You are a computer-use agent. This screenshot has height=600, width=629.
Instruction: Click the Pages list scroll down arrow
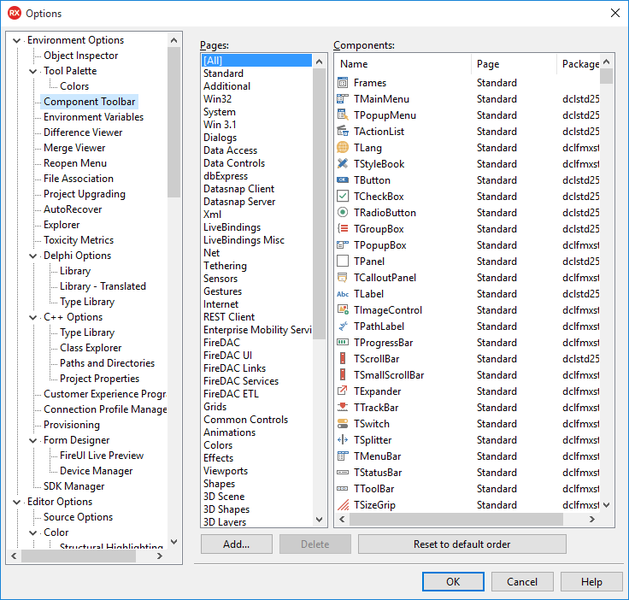(319, 519)
